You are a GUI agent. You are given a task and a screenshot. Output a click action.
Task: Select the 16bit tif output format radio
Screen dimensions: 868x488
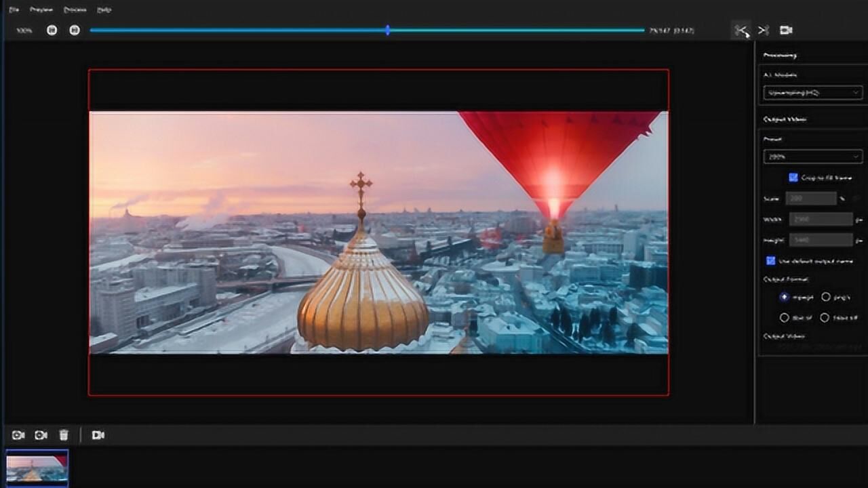tap(825, 317)
